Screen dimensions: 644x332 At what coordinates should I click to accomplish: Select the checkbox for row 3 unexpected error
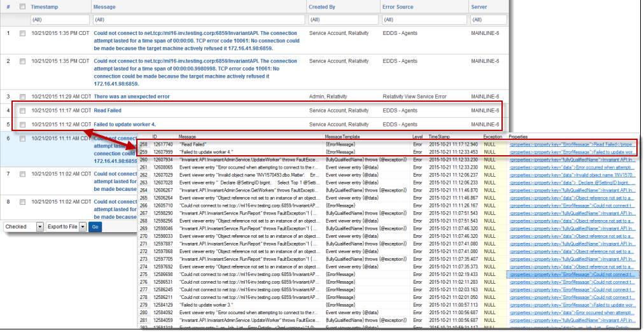tap(22, 96)
